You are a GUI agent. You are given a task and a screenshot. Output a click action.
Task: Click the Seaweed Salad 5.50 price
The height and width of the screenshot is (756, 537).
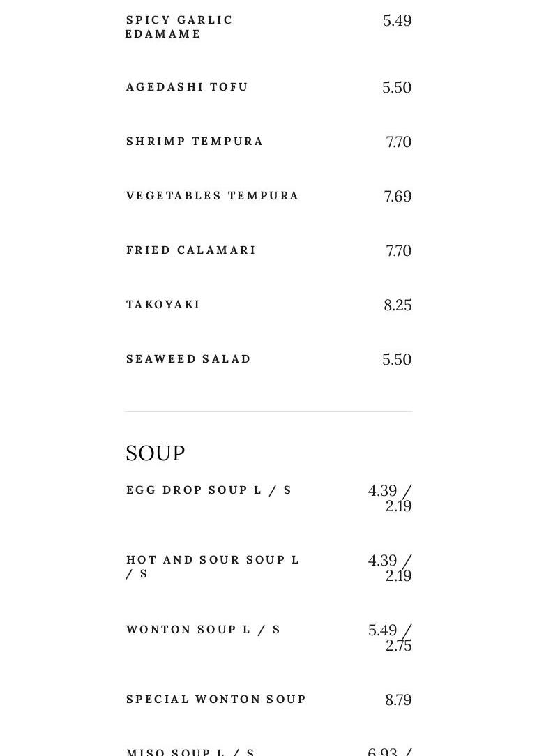[x=397, y=360]
